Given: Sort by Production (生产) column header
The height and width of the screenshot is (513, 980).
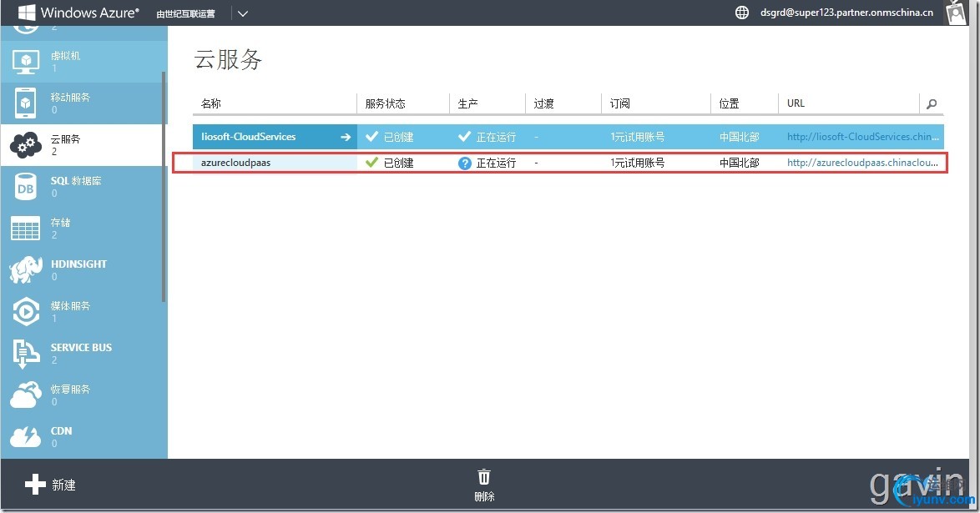Looking at the screenshot, I should tap(468, 103).
